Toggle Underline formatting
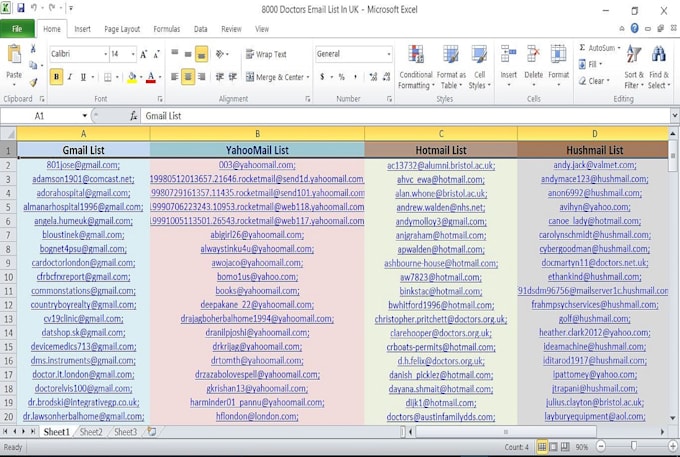Screen dimensions: 680x457 coord(83,77)
